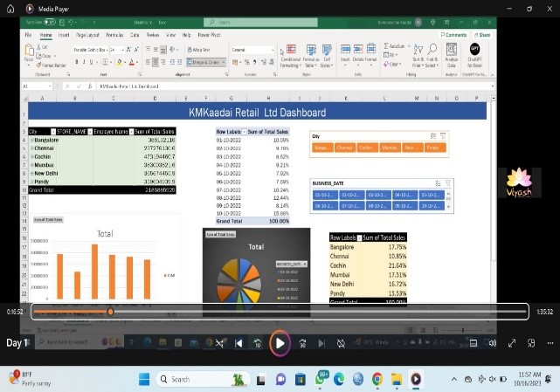Open the date pivot Row Labels filter
The image size is (560, 392).
coord(245,132)
